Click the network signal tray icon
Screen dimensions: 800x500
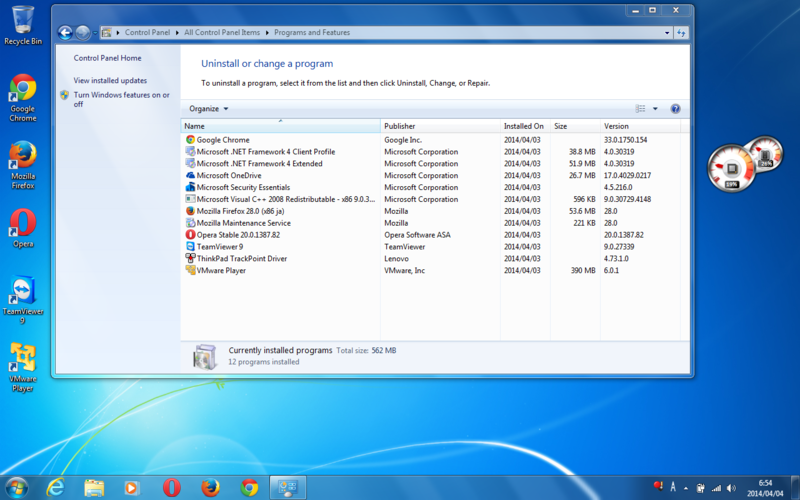(716, 488)
